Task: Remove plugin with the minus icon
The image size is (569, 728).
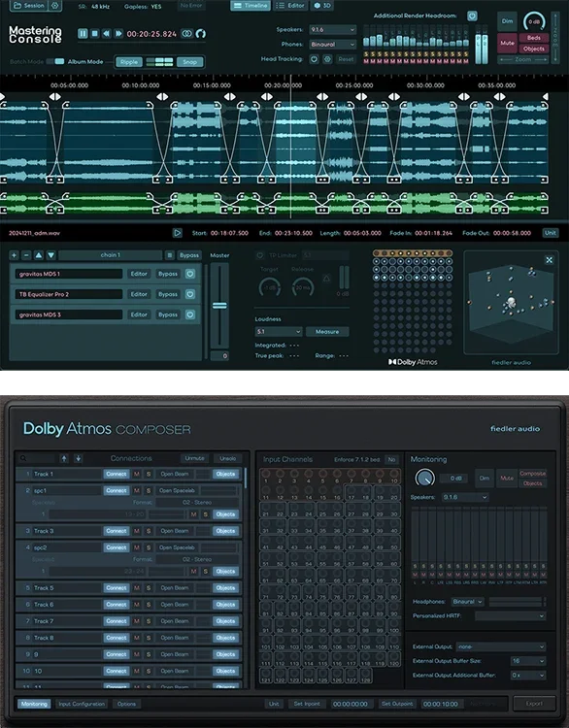Action: pos(26,255)
